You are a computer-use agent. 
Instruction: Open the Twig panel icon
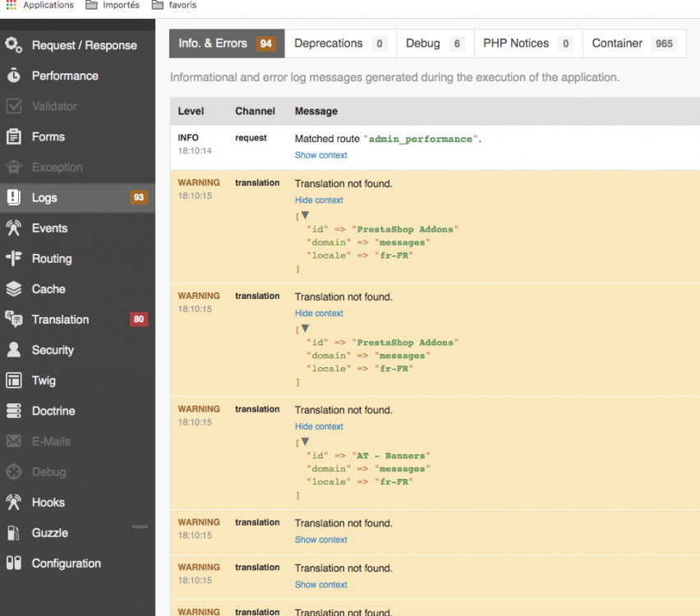tap(14, 380)
